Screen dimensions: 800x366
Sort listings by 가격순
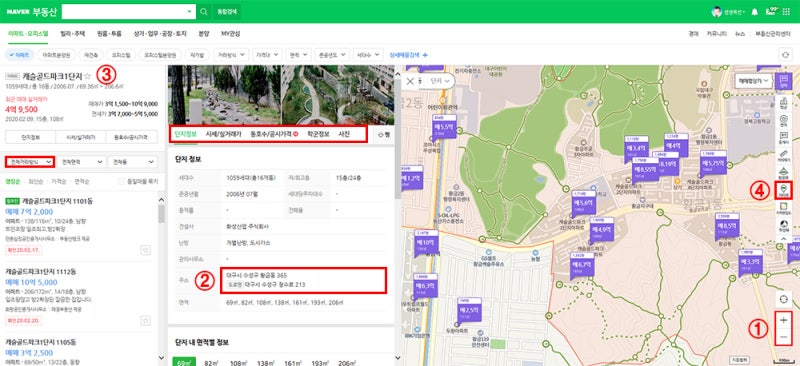[x=58, y=181]
